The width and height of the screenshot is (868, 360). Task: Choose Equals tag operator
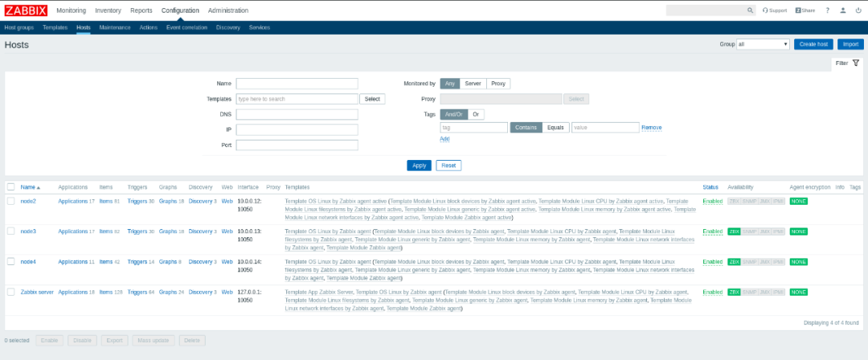point(556,128)
